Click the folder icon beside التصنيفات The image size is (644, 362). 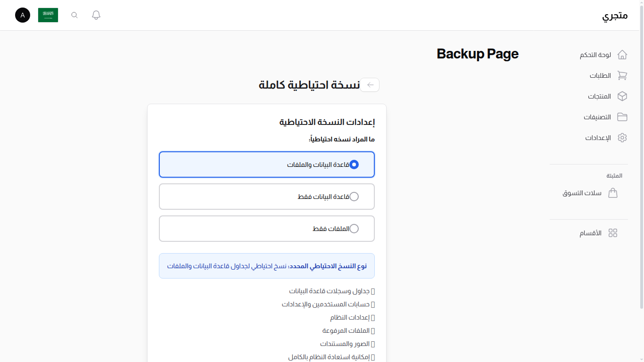(622, 117)
